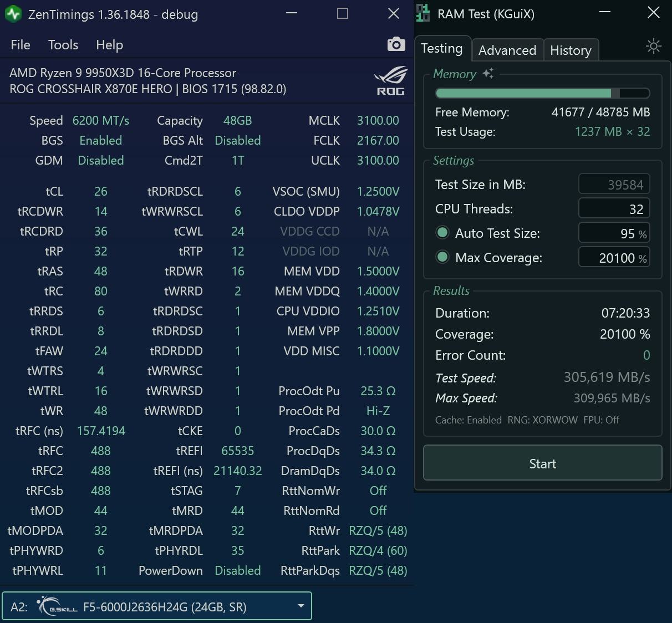Screen dimensions: 672x623
Task: Minimize the RAM Test window
Action: pyautogui.click(x=605, y=13)
